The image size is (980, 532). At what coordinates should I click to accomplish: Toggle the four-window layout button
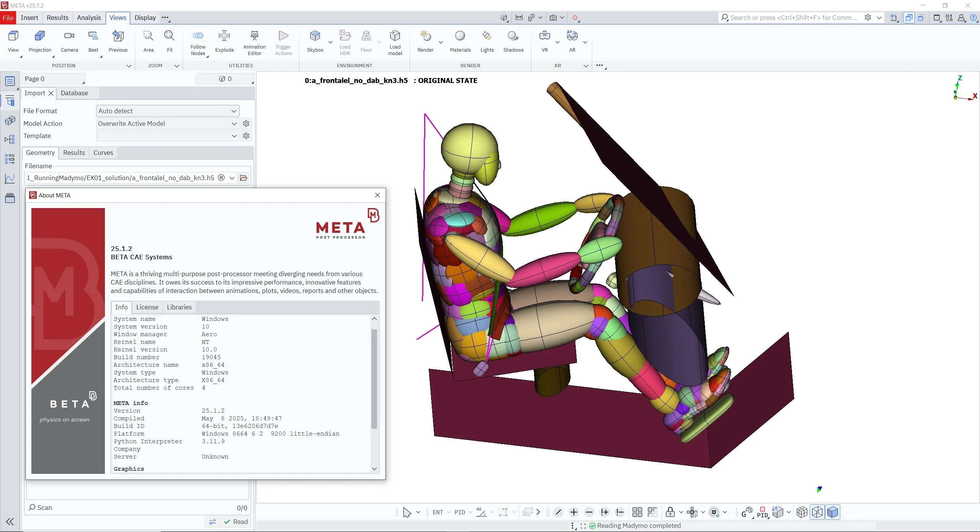pyautogui.click(x=637, y=512)
